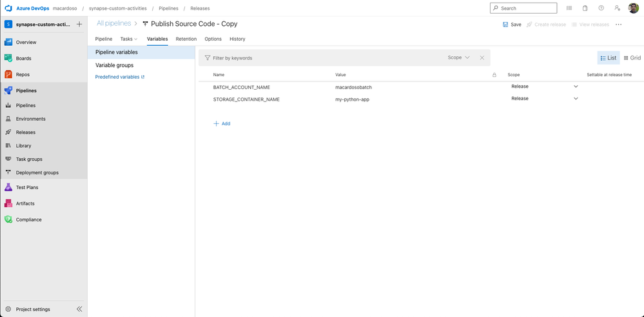Open the more options ellipsis menu
The width and height of the screenshot is (644, 317).
[x=618, y=25]
